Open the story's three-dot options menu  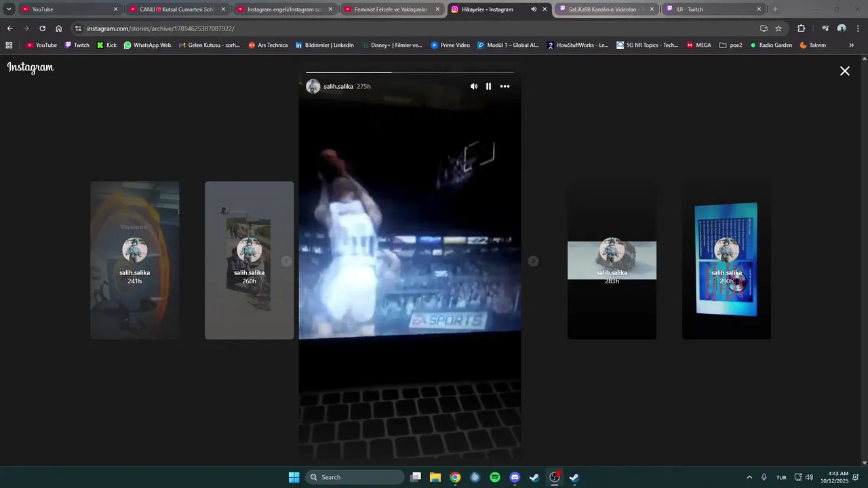click(x=505, y=86)
